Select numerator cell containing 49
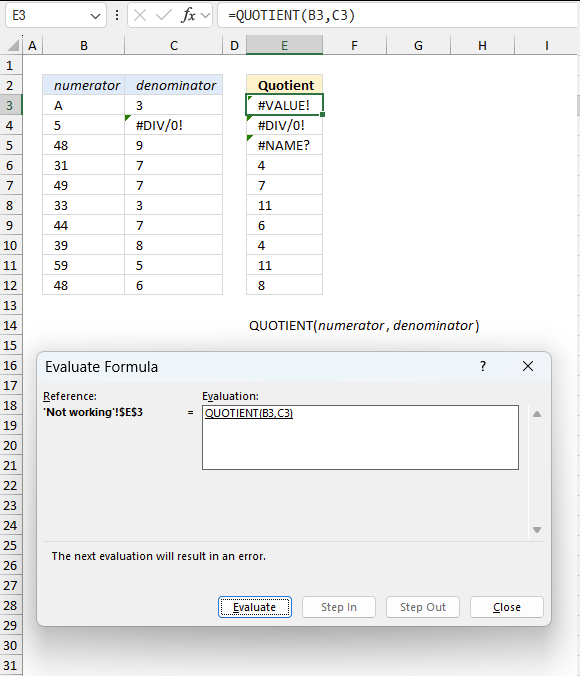 [x=84, y=185]
